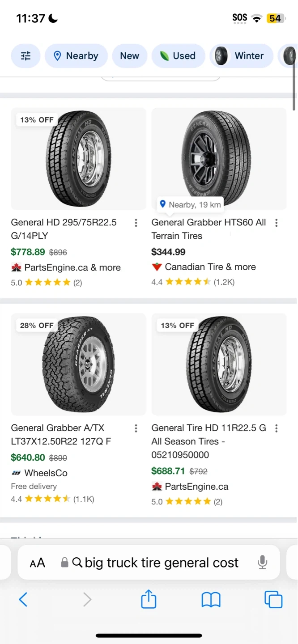Toggle the New condition filter chip

point(129,56)
